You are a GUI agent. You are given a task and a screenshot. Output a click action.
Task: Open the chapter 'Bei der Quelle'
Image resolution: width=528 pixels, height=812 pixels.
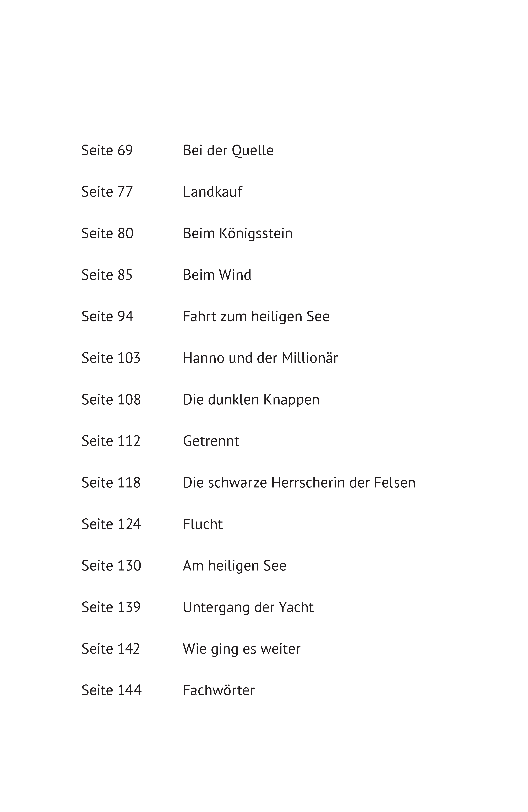click(x=228, y=150)
